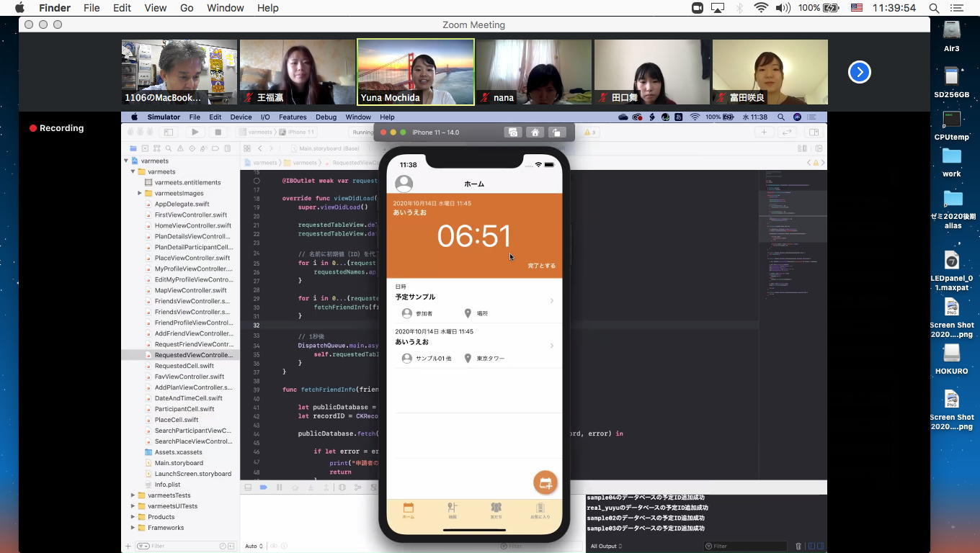The image size is (980, 553).
Task: Open Spotlight search in the macOS menu bar
Action: [x=934, y=8]
